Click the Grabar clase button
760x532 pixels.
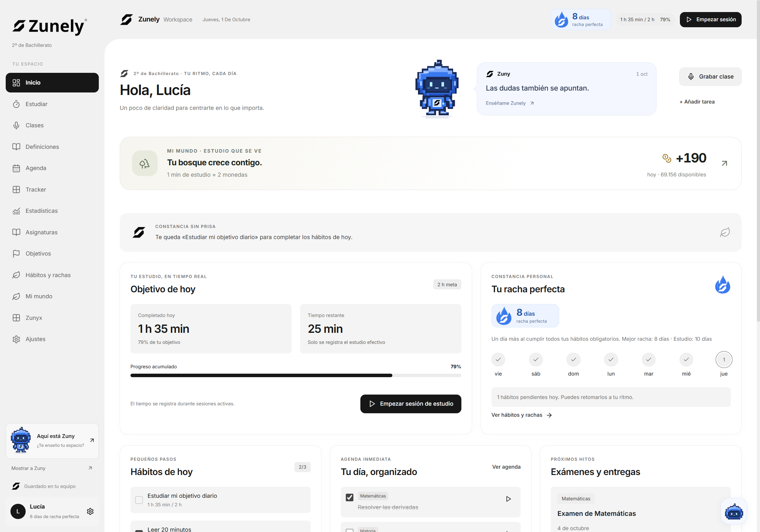[x=710, y=76]
